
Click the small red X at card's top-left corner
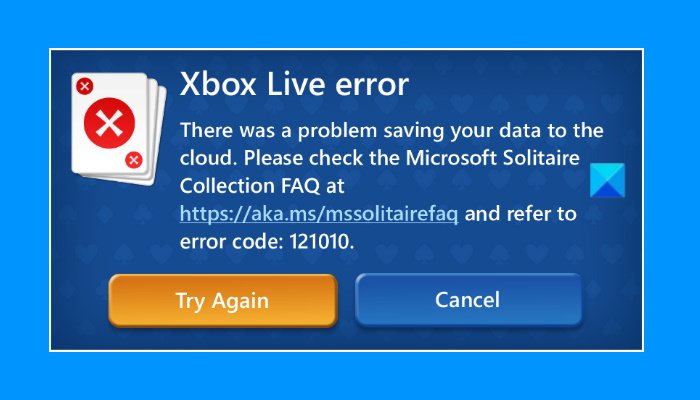[84, 86]
